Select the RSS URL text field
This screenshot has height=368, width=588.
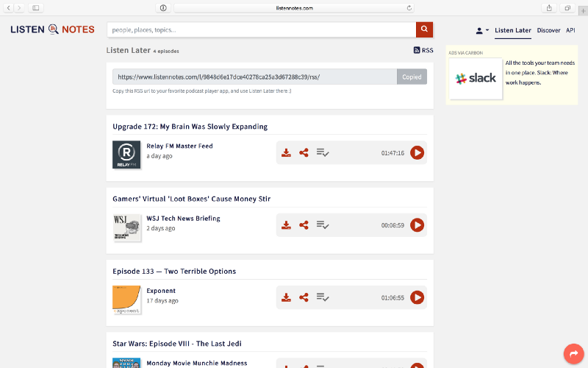(x=254, y=77)
